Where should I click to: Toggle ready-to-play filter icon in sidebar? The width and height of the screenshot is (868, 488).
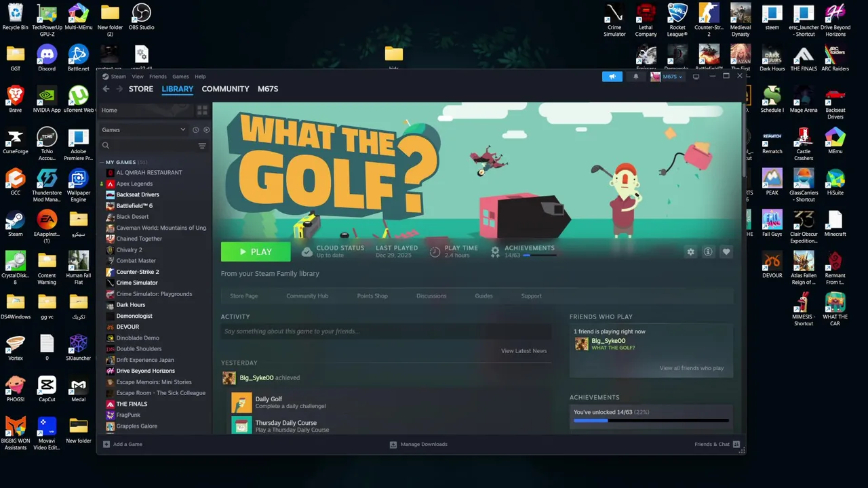(206, 129)
